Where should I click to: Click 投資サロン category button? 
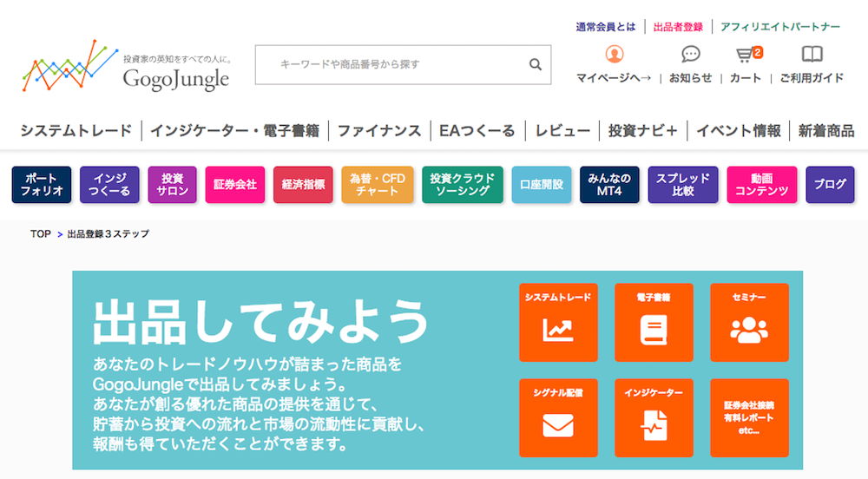(172, 185)
